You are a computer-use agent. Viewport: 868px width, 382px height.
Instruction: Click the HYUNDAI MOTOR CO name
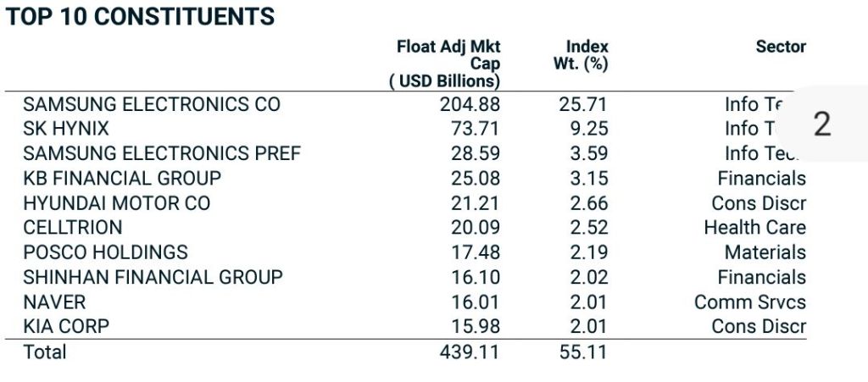[117, 203]
